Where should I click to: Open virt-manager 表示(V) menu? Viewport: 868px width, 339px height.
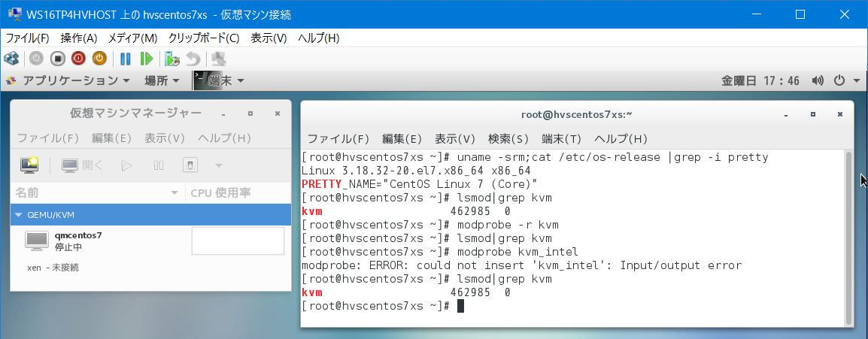pos(165,138)
